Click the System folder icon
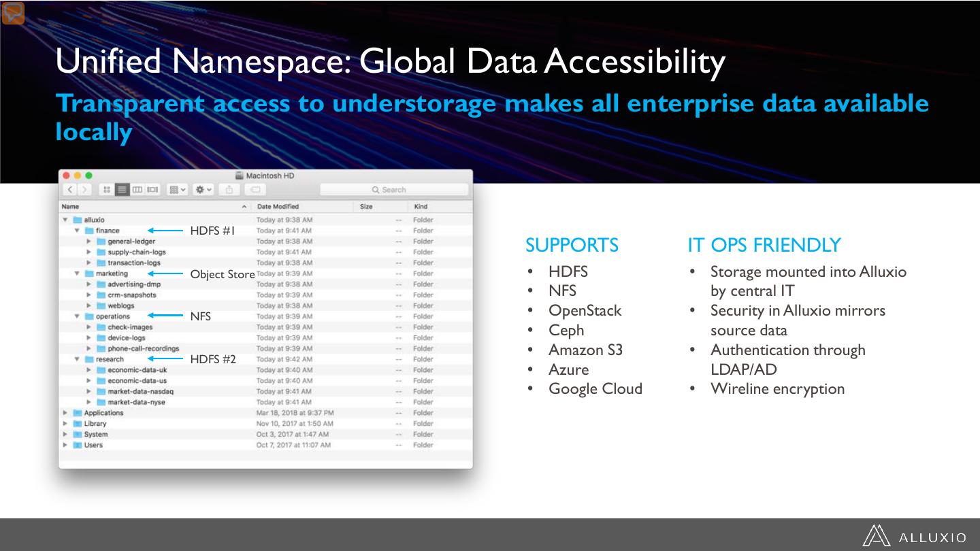This screenshot has height=551, width=980. click(x=78, y=434)
